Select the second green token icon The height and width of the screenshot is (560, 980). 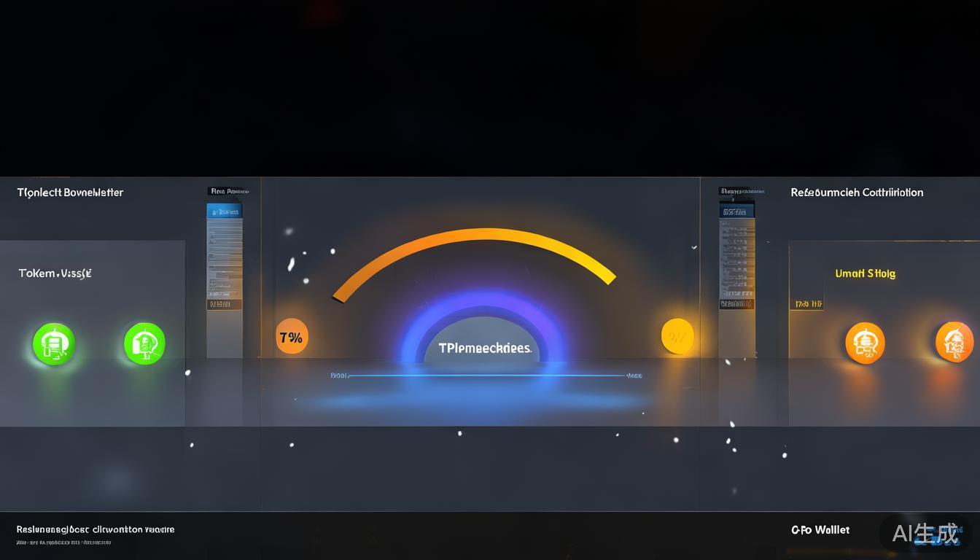pos(144,343)
